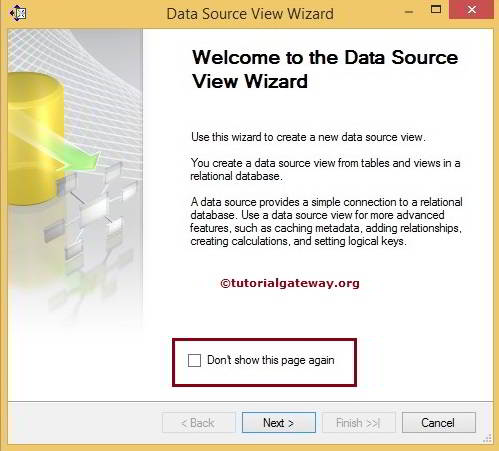Go to the next wizard page
The width and height of the screenshot is (499, 451).
(x=279, y=423)
